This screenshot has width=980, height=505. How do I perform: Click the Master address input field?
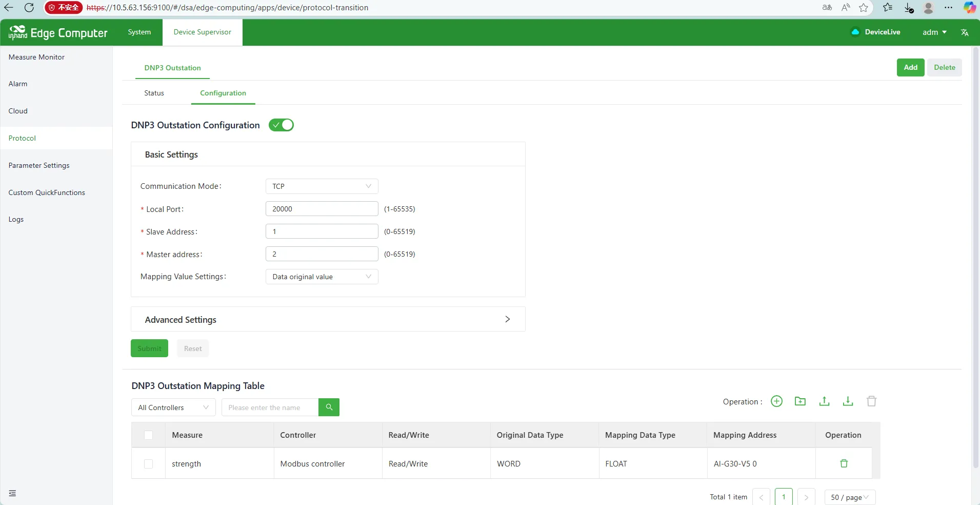pyautogui.click(x=322, y=254)
